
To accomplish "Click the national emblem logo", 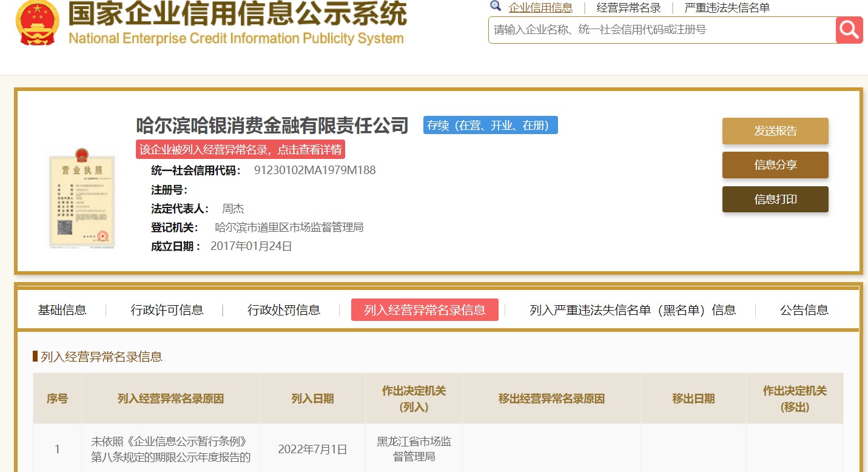I will [x=37, y=23].
